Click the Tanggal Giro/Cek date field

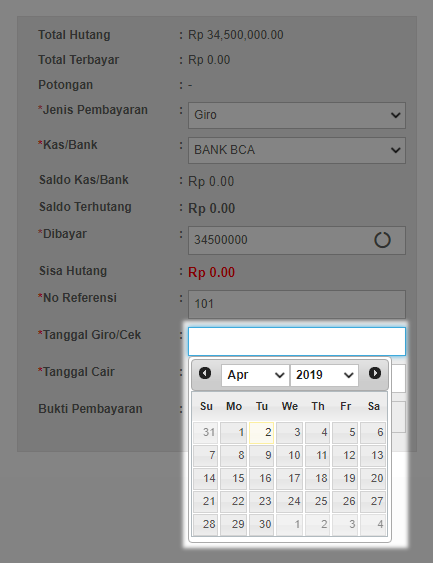click(297, 341)
